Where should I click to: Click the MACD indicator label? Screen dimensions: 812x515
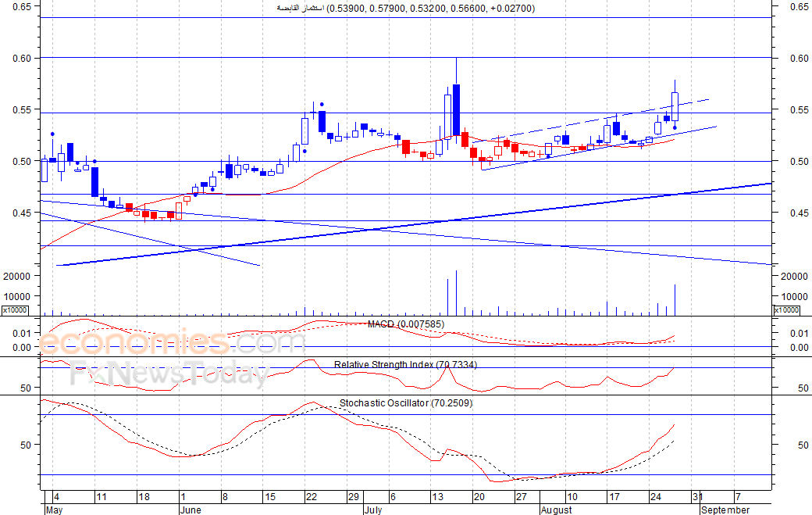405,324
